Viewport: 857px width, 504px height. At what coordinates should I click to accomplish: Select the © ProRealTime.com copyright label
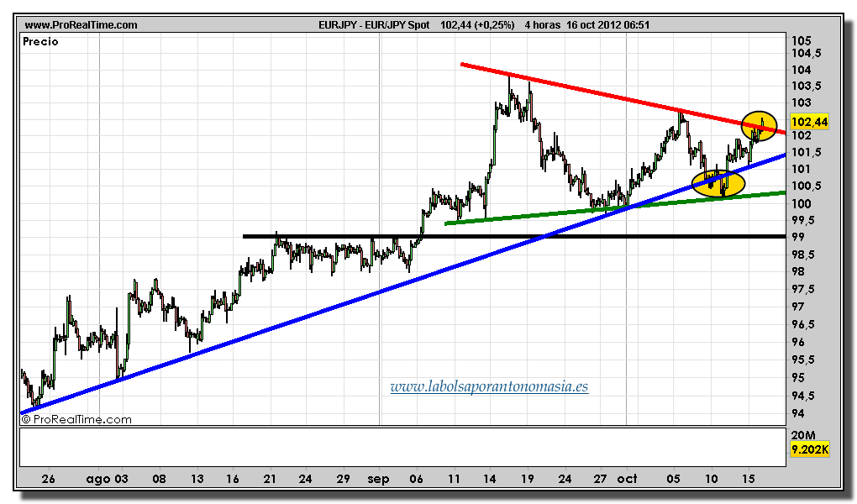(76, 420)
